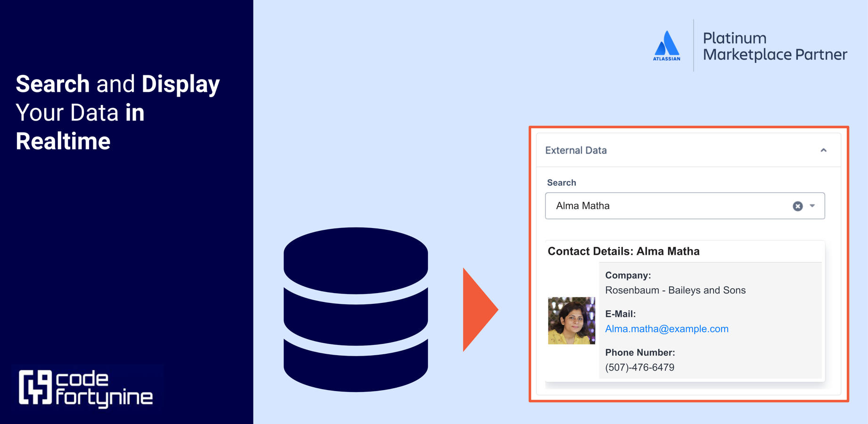The image size is (868, 424).
Task: Click the profile photo of Alma Matha
Action: [572, 320]
